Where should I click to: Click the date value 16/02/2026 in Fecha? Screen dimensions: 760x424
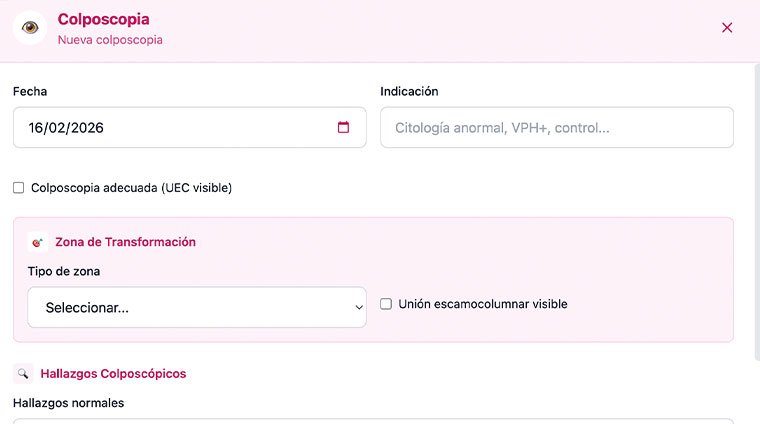pyautogui.click(x=67, y=128)
